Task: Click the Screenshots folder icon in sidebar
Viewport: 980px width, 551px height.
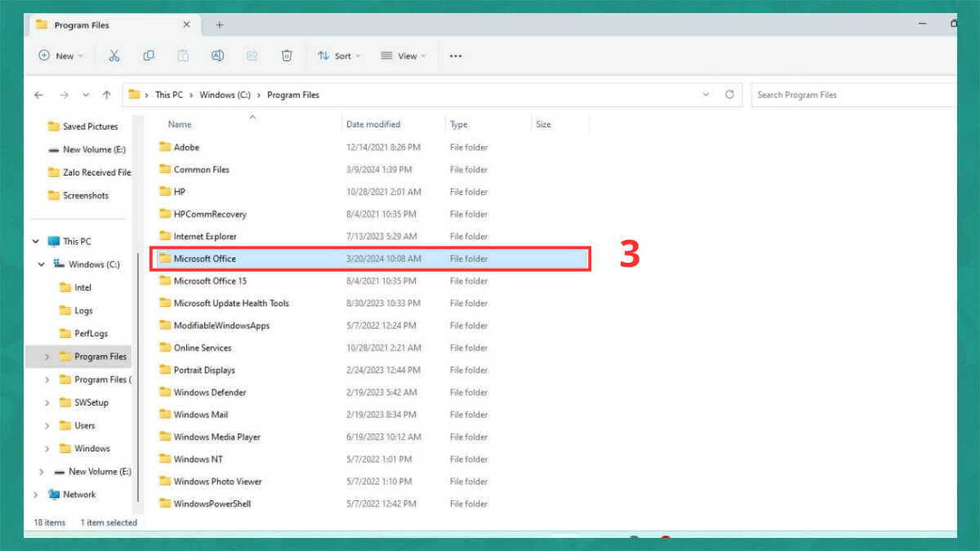Action: click(54, 196)
